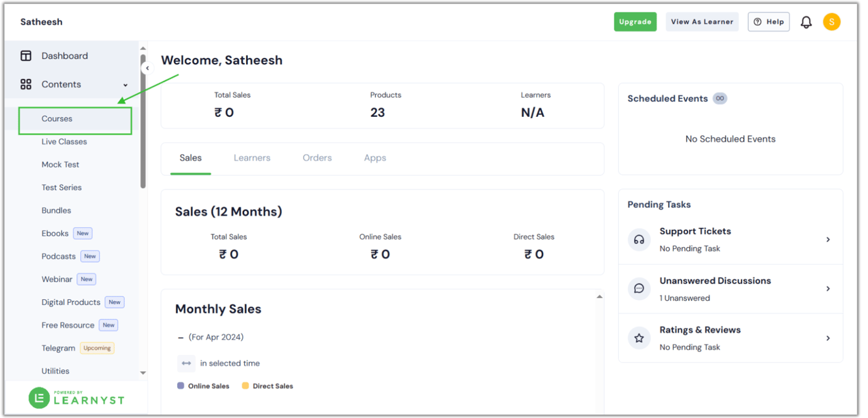Open View As Learner
Screen dimensions: 868x418
(x=702, y=21)
